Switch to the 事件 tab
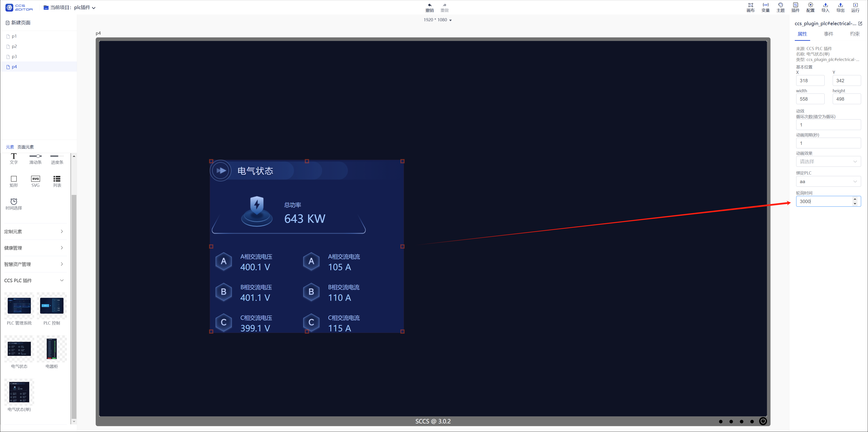 [829, 34]
